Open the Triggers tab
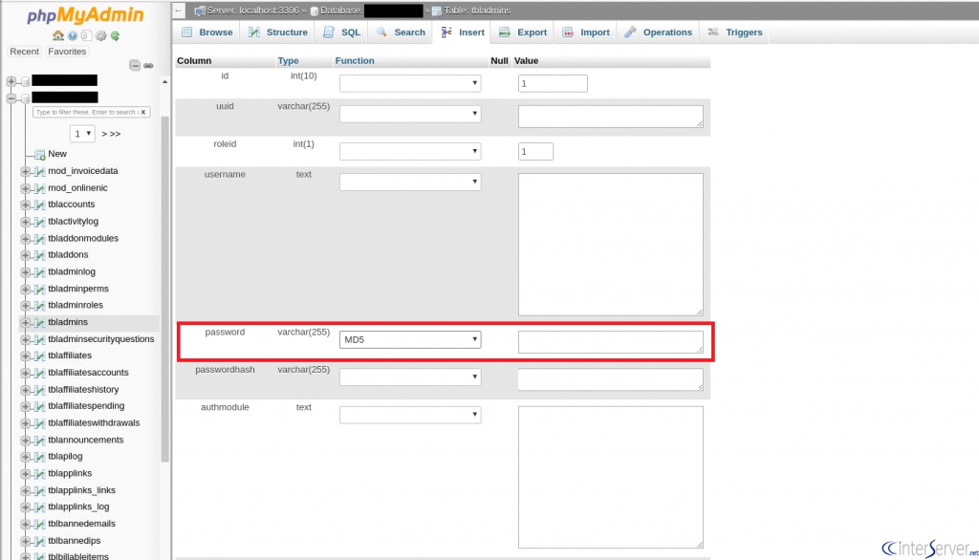The height and width of the screenshot is (560, 979). click(735, 32)
